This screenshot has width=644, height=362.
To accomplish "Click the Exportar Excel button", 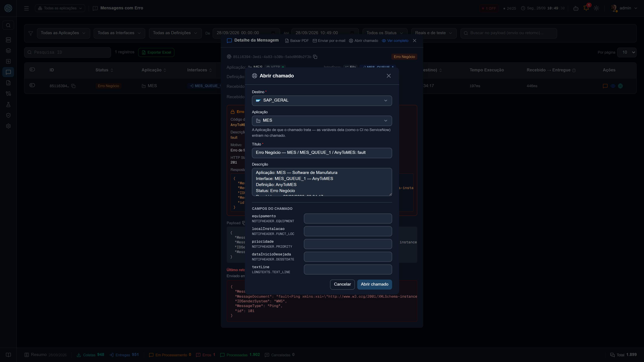I will [x=156, y=52].
